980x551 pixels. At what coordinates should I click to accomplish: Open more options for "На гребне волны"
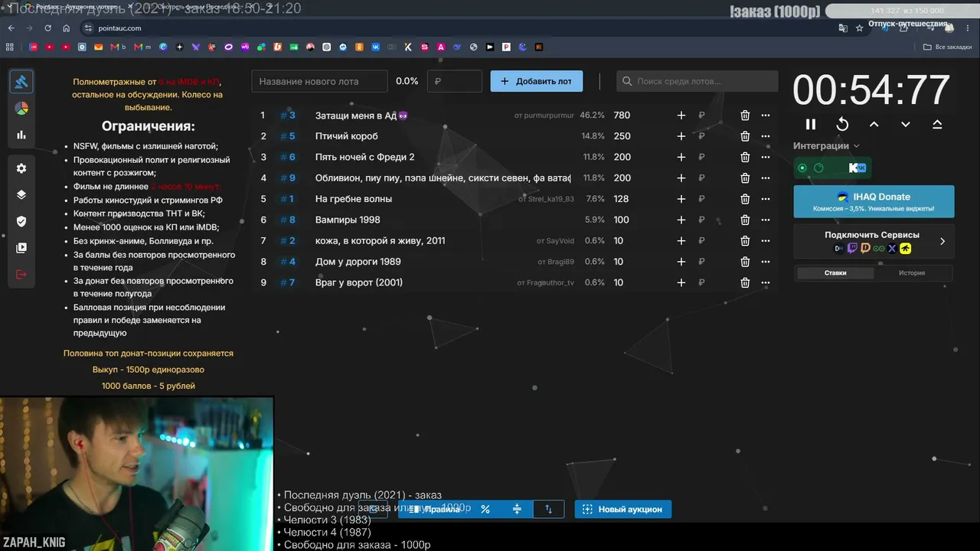pyautogui.click(x=766, y=199)
